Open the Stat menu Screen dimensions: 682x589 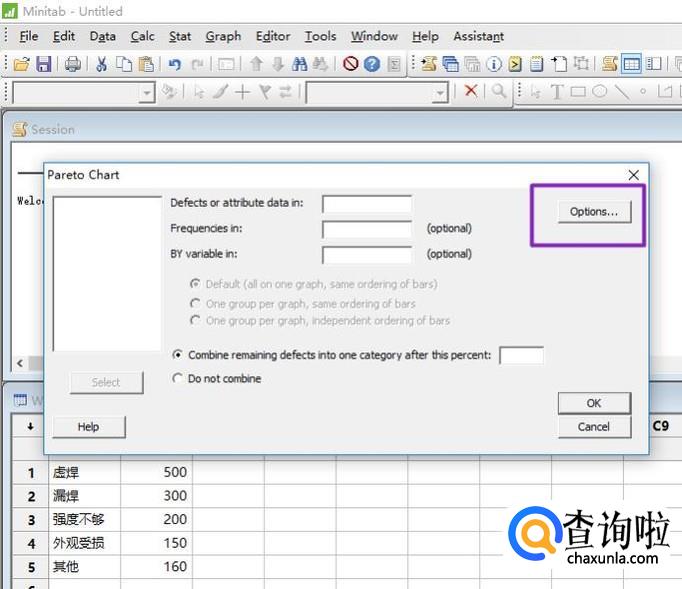click(180, 36)
